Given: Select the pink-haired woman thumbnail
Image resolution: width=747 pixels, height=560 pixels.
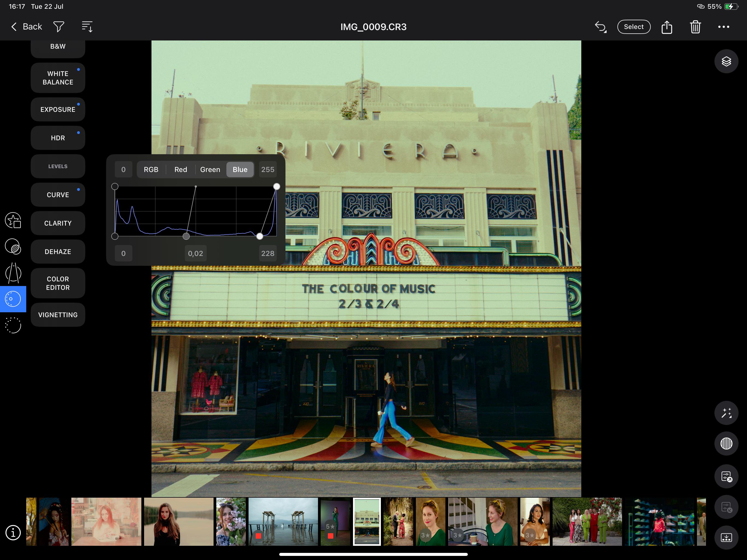Looking at the screenshot, I should coord(106,521).
